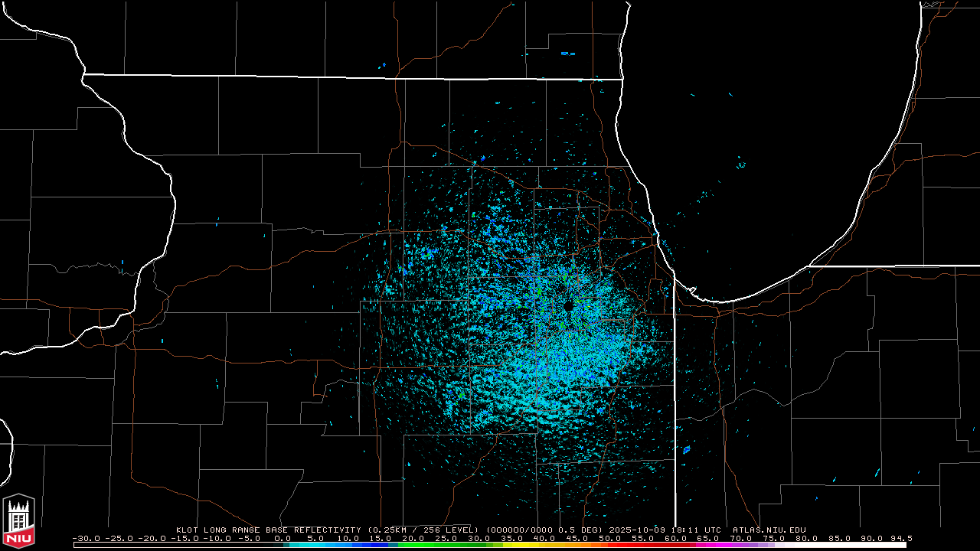Viewport: 980px width, 551px height.
Task: Click the '0.5 DEG' elevation text
Action: (x=580, y=530)
